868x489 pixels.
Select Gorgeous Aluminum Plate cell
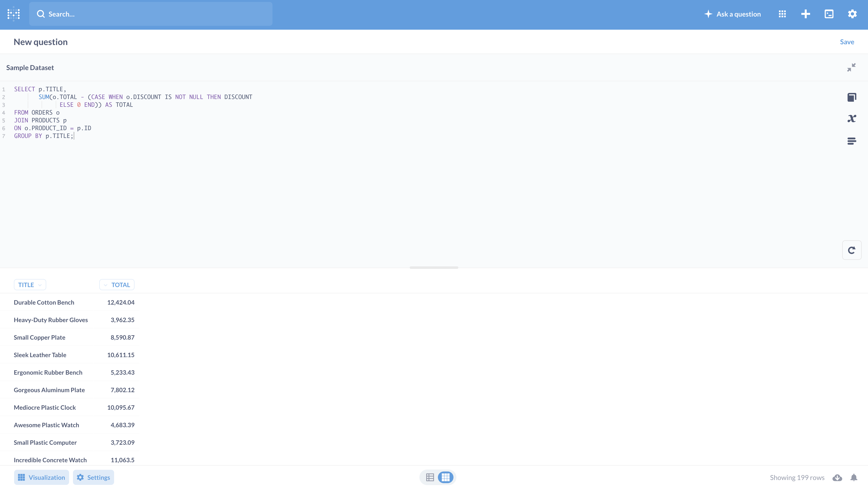pyautogui.click(x=49, y=390)
